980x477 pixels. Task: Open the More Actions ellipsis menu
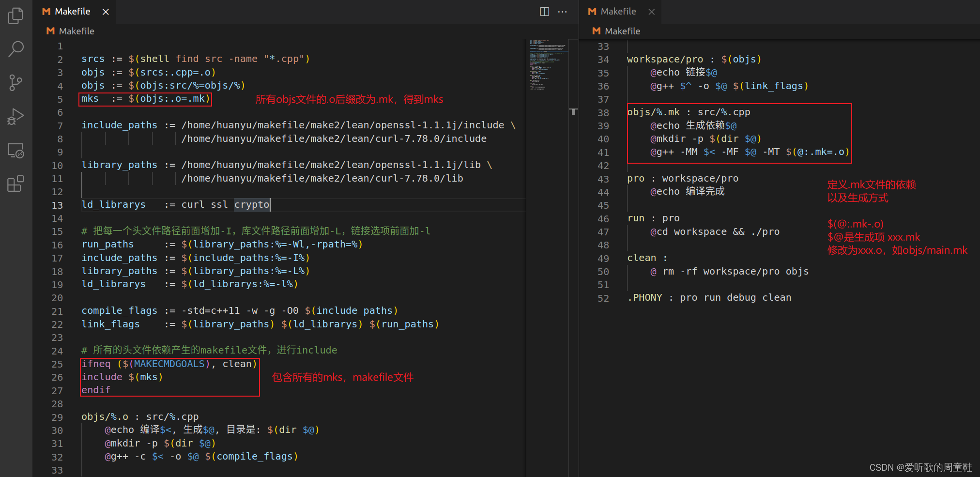562,12
